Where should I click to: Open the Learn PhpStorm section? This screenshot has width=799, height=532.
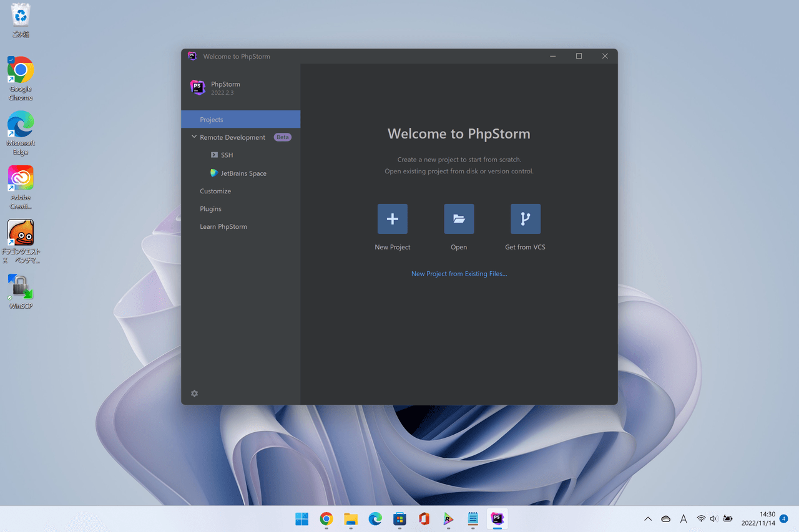223,226
